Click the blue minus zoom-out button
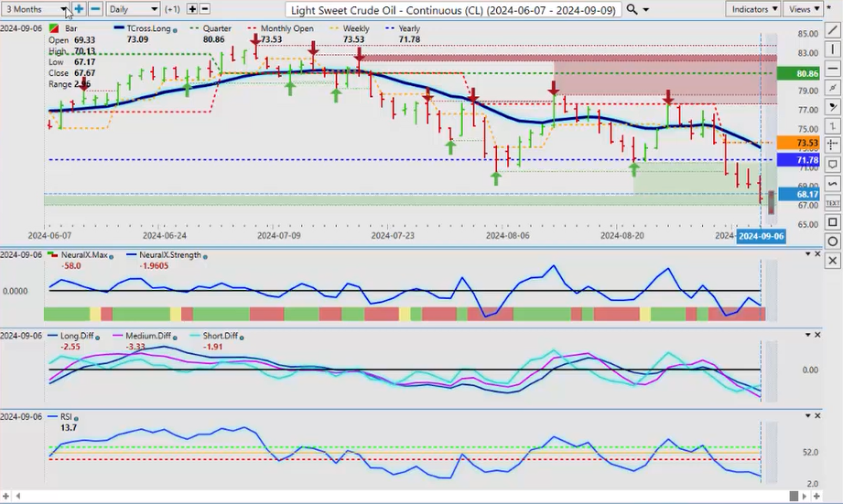 [x=93, y=9]
